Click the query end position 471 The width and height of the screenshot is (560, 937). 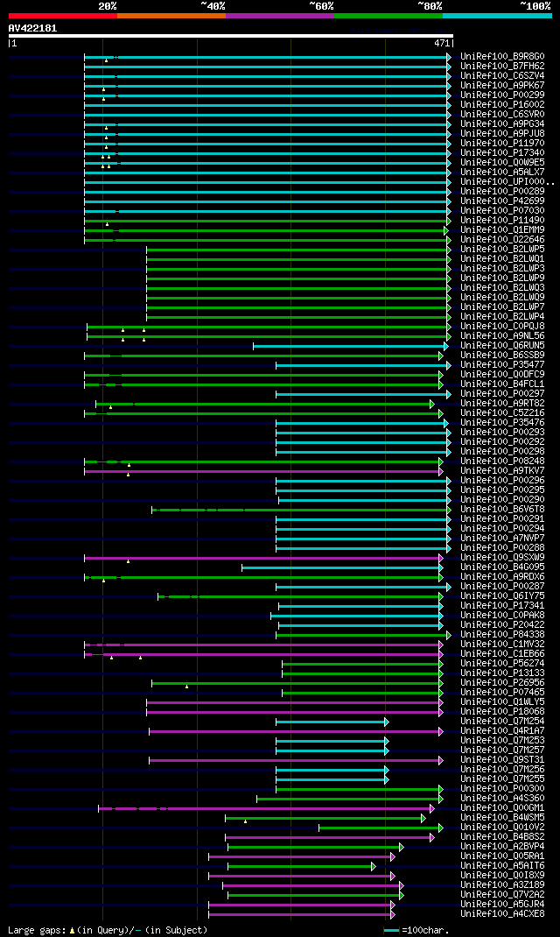click(442, 44)
